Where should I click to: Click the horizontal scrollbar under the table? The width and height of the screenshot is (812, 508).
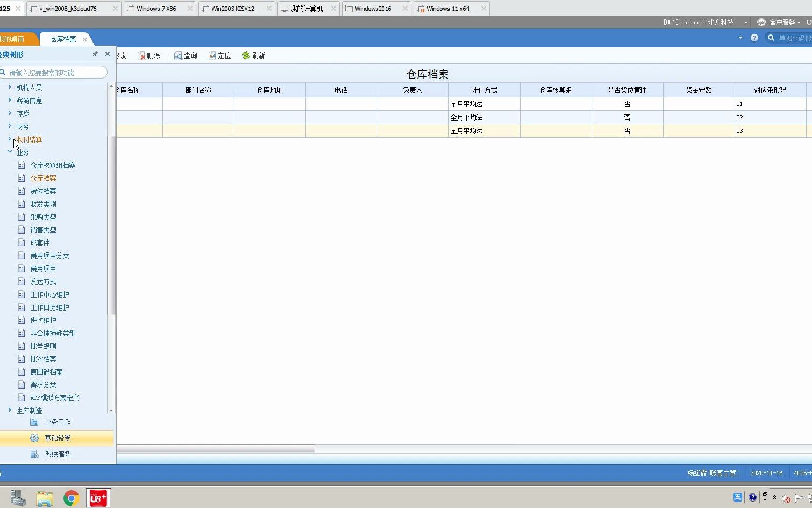(x=216, y=449)
